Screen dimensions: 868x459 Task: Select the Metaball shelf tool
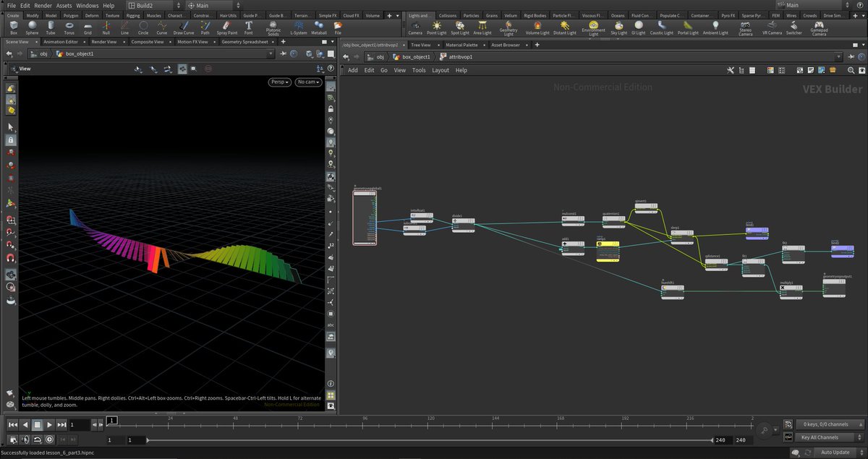click(319, 27)
